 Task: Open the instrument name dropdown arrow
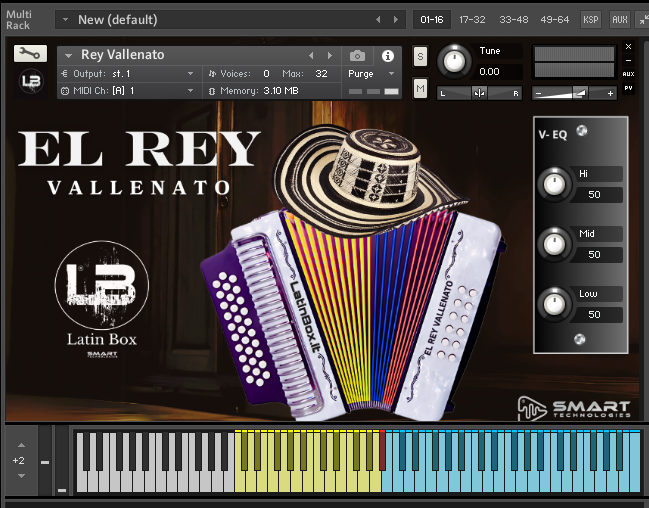pyautogui.click(x=68, y=55)
